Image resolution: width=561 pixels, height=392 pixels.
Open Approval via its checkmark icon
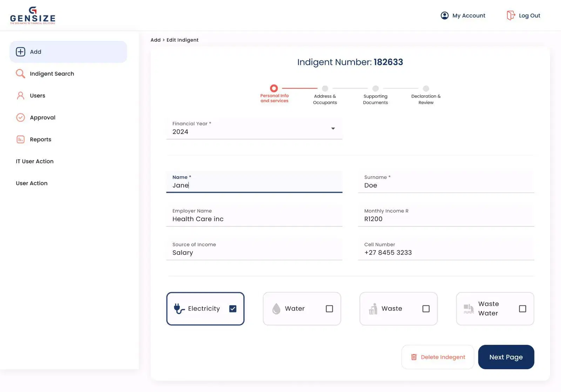pos(20,117)
